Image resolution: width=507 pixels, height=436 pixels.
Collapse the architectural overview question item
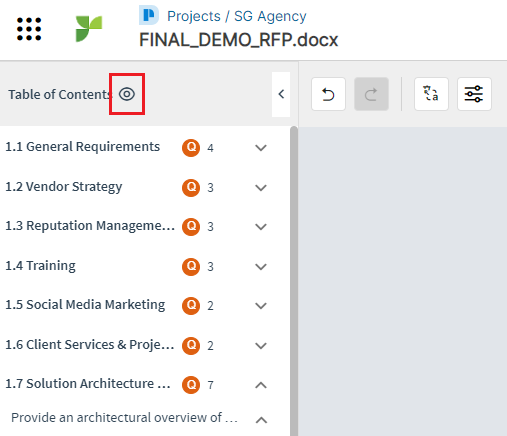pyautogui.click(x=261, y=420)
